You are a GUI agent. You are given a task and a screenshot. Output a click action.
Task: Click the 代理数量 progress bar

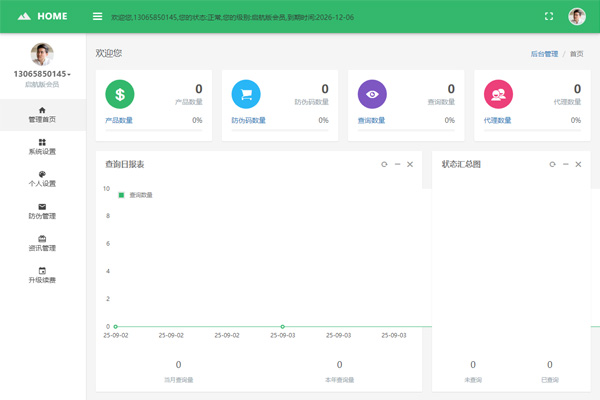tap(532, 131)
